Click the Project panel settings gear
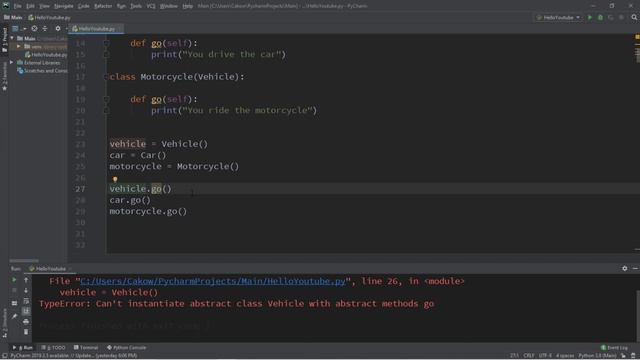The height and width of the screenshot is (360, 640). (58, 29)
